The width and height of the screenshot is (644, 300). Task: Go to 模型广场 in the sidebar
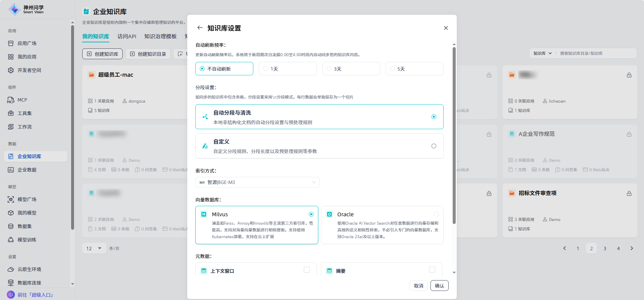click(x=27, y=199)
